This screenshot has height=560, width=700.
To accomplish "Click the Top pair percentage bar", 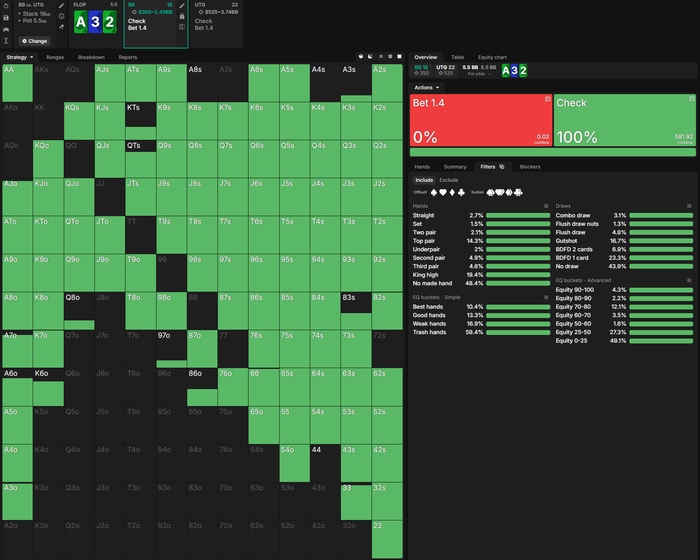I will click(x=518, y=241).
